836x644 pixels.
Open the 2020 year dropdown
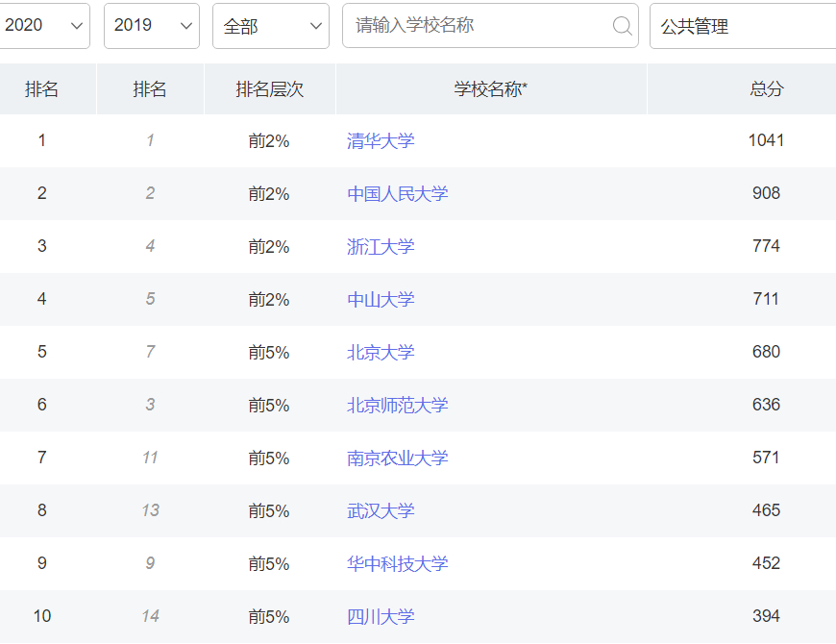[x=43, y=26]
